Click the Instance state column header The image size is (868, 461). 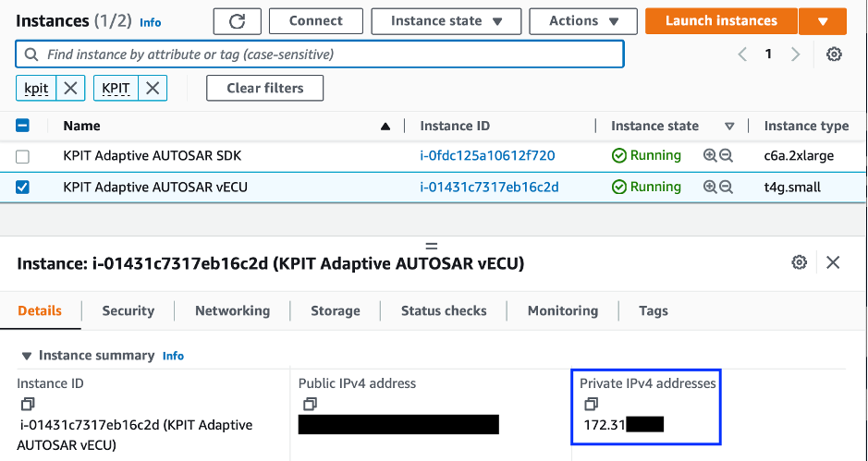click(654, 126)
